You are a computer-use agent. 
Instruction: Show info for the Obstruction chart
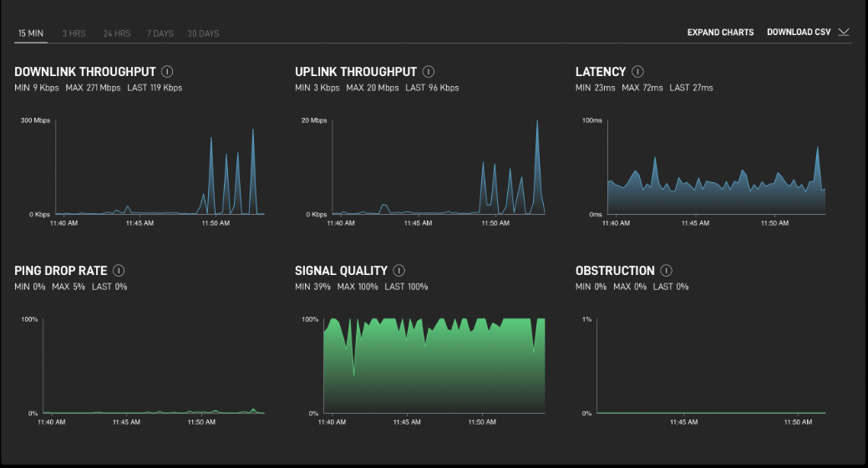pyautogui.click(x=667, y=271)
